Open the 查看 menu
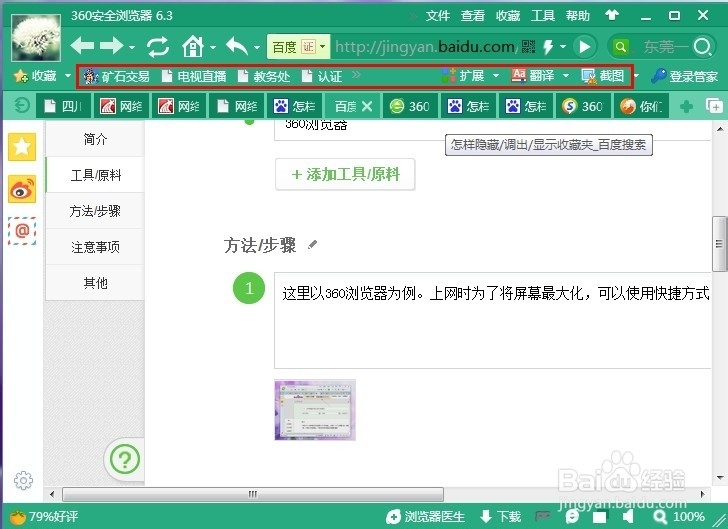 tap(473, 16)
